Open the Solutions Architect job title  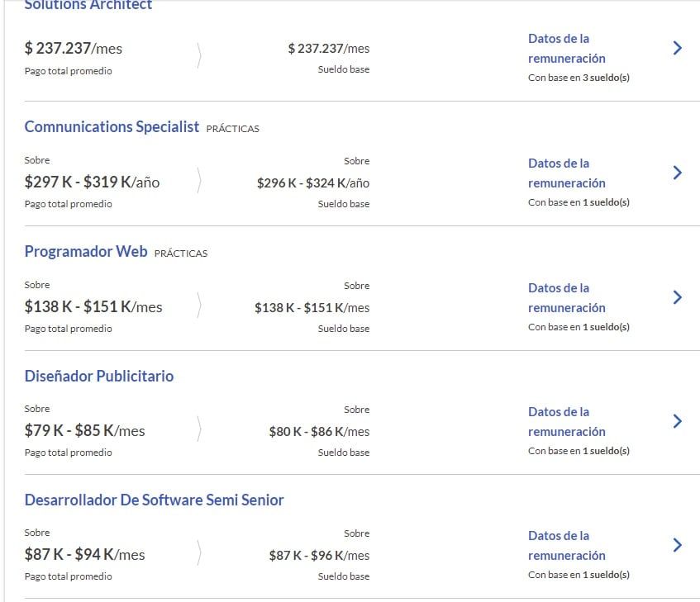tap(88, 5)
